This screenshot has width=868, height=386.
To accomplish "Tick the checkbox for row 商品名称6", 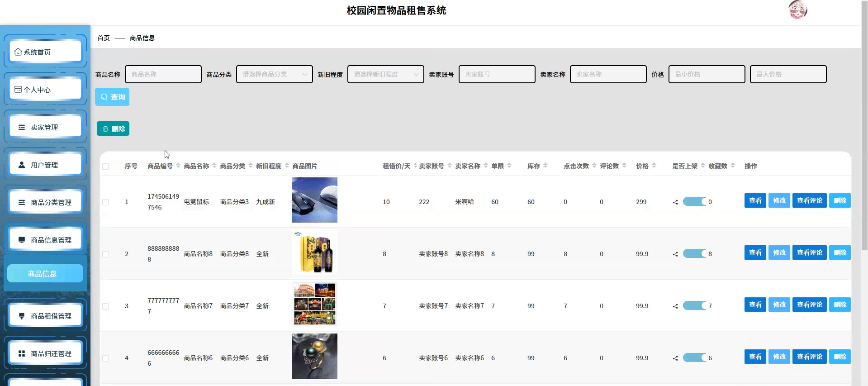I will 105,358.
